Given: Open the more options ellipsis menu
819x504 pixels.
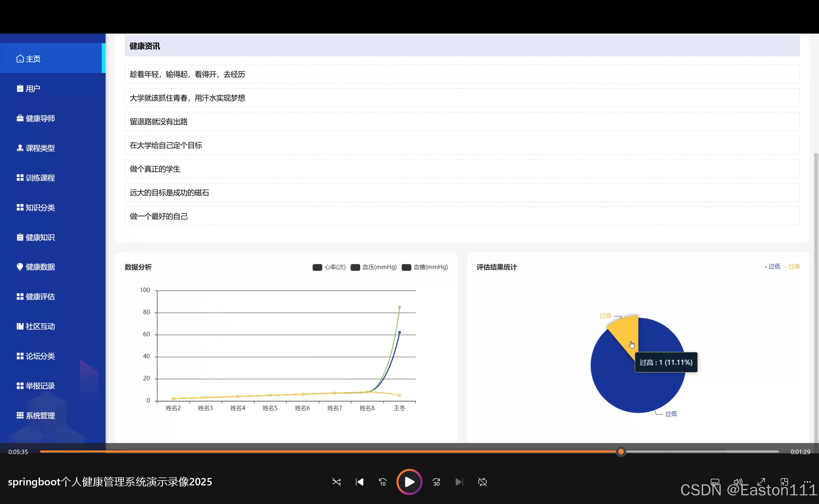Looking at the screenshot, I should 807,482.
